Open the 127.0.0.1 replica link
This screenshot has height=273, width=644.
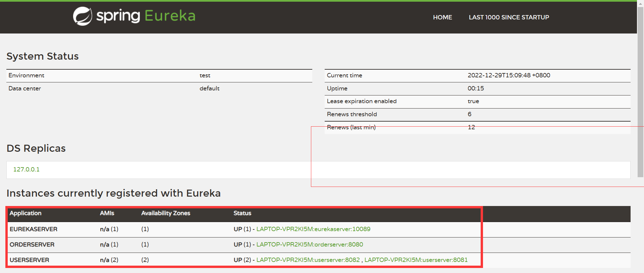26,169
